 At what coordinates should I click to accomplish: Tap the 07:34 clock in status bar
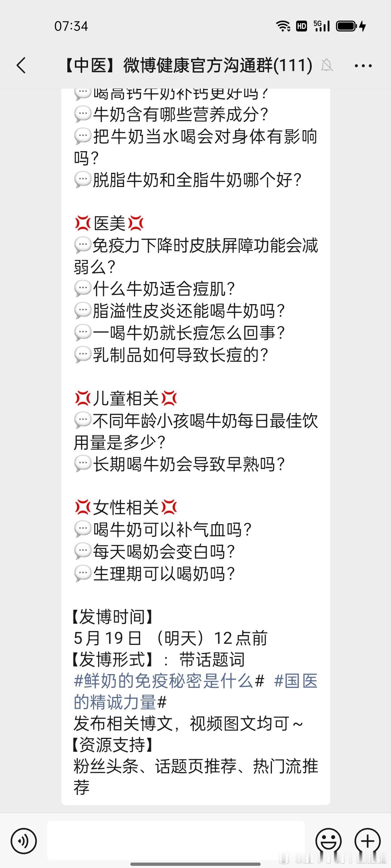(71, 26)
